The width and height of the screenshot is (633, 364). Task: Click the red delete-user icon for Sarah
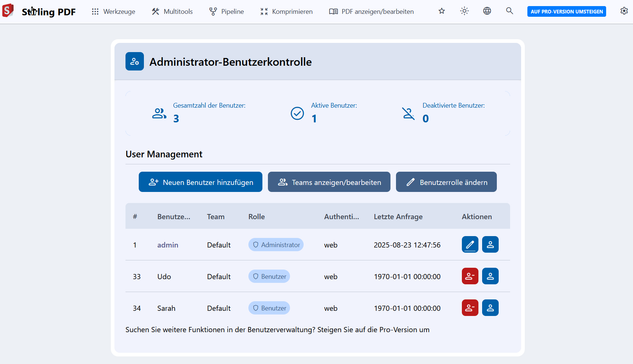(x=470, y=308)
